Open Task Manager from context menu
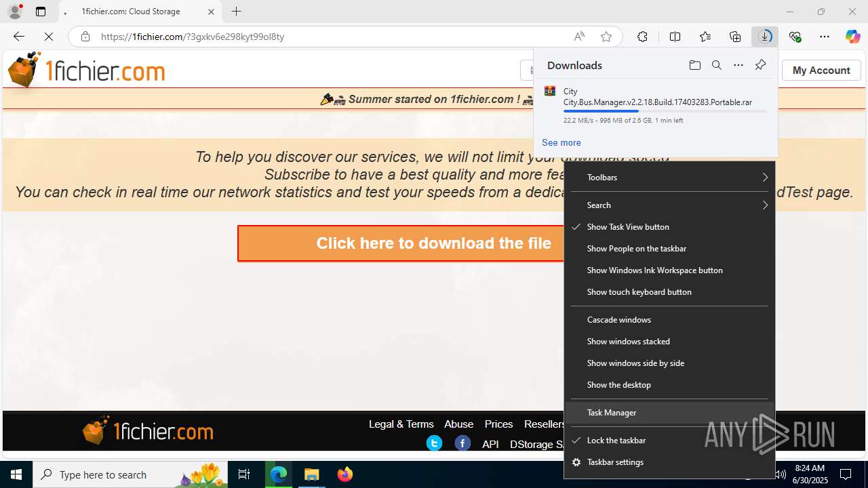Image resolution: width=868 pixels, height=488 pixels. (669, 413)
